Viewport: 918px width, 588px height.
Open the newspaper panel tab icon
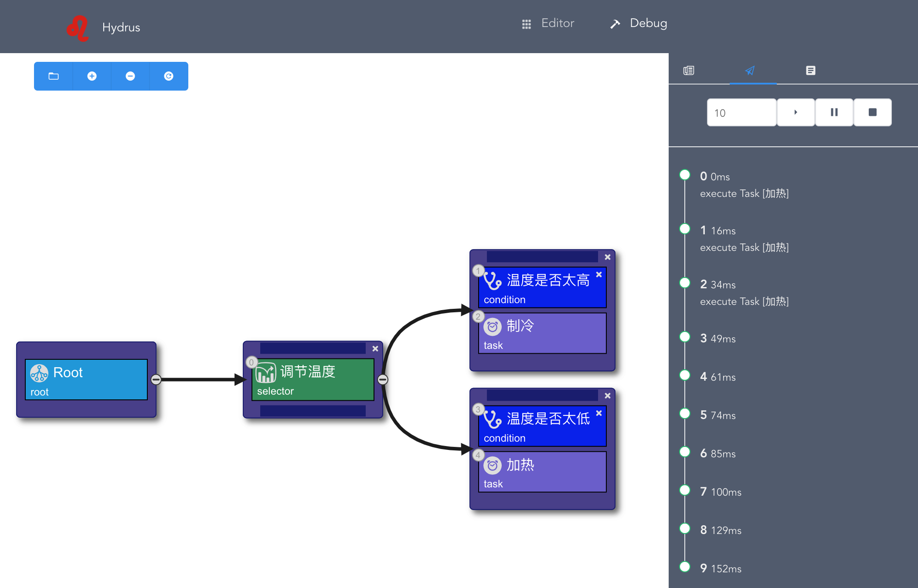point(689,71)
